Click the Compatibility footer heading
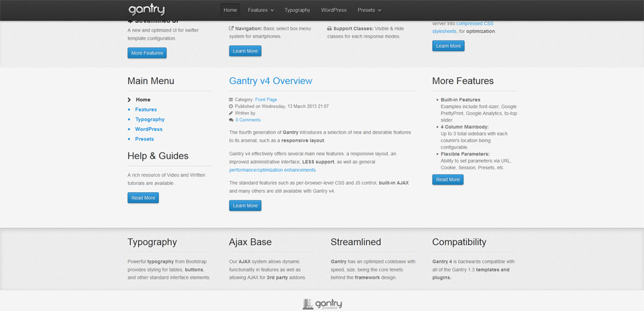Viewport: 644px width, 311px height. [459, 242]
